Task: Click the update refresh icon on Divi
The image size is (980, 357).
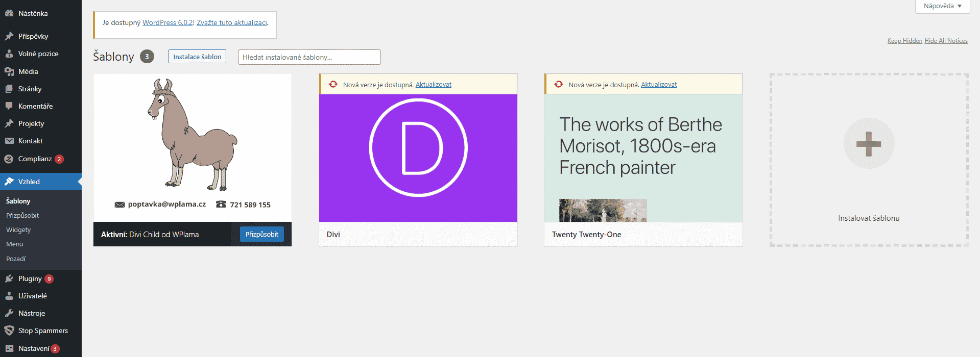Action: click(333, 84)
